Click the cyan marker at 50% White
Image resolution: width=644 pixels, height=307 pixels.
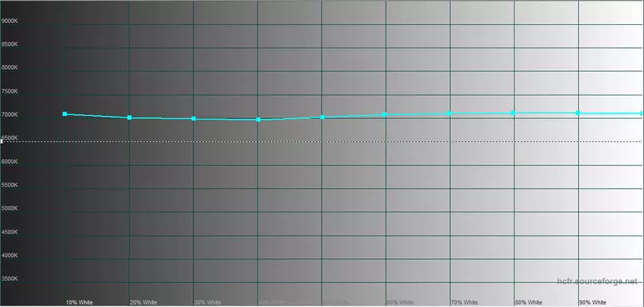[x=323, y=117]
